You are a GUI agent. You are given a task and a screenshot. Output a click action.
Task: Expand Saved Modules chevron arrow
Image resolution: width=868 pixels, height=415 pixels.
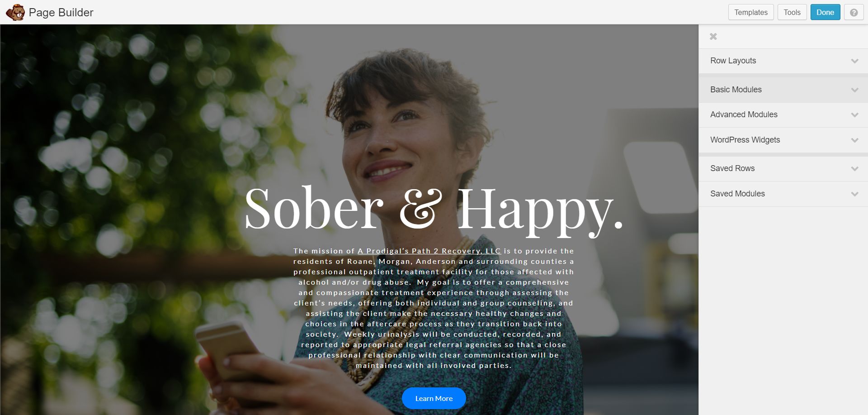coord(854,194)
